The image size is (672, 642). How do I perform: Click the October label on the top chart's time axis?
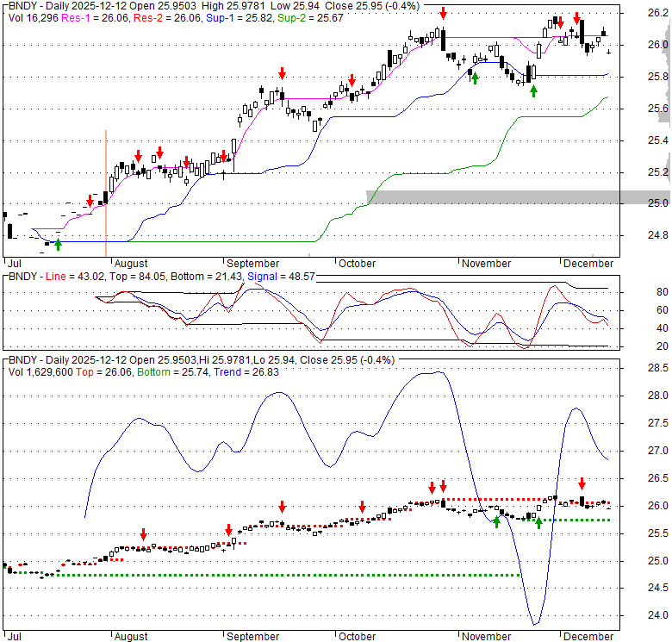click(x=357, y=263)
